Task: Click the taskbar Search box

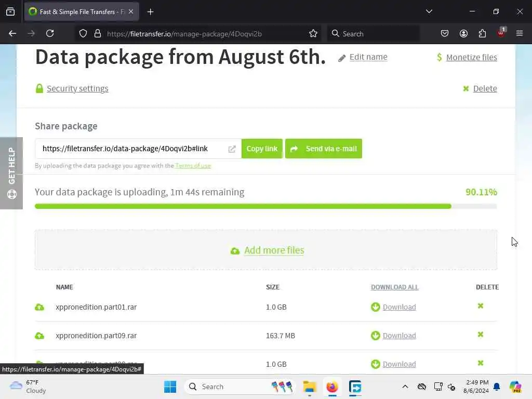Action: pyautogui.click(x=240, y=387)
